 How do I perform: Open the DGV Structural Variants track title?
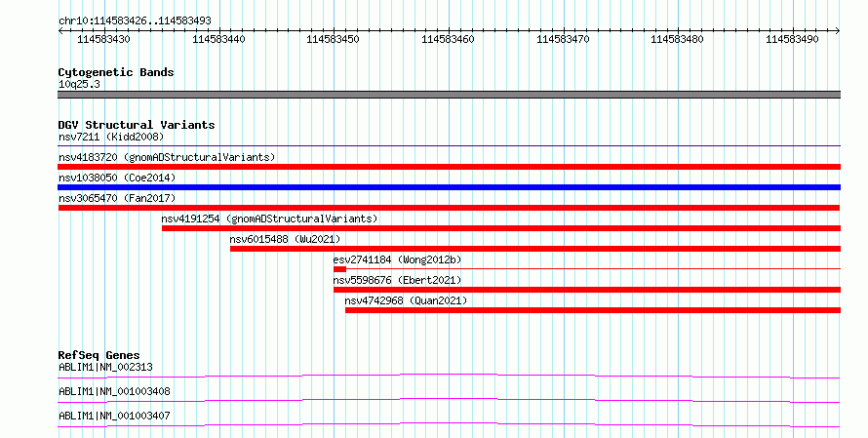(137, 125)
